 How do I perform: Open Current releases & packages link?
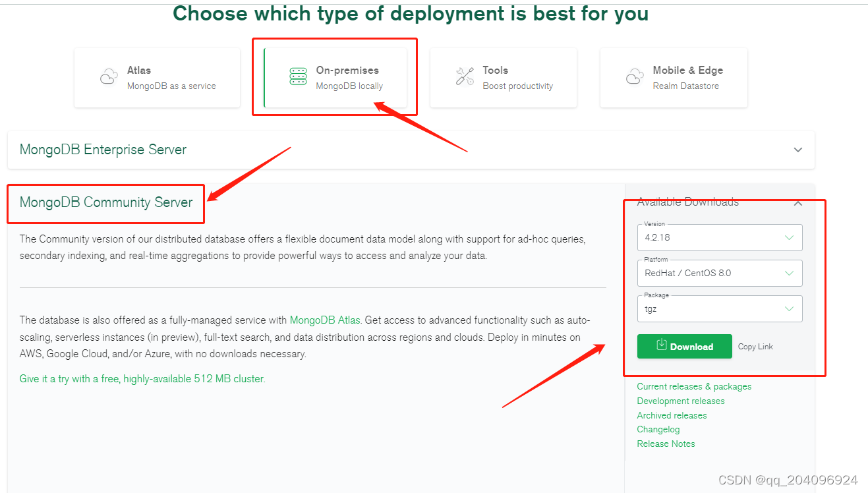tap(694, 387)
